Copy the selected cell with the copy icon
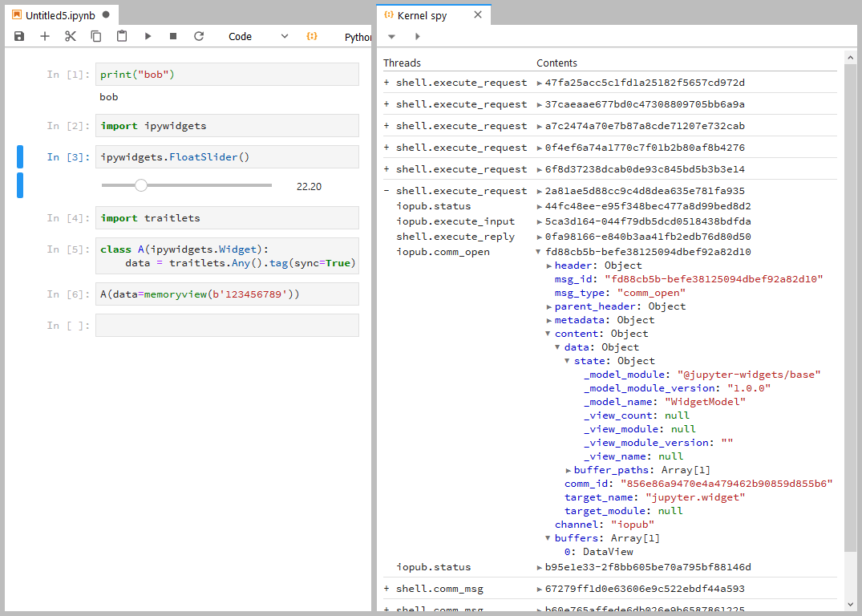 pos(95,36)
